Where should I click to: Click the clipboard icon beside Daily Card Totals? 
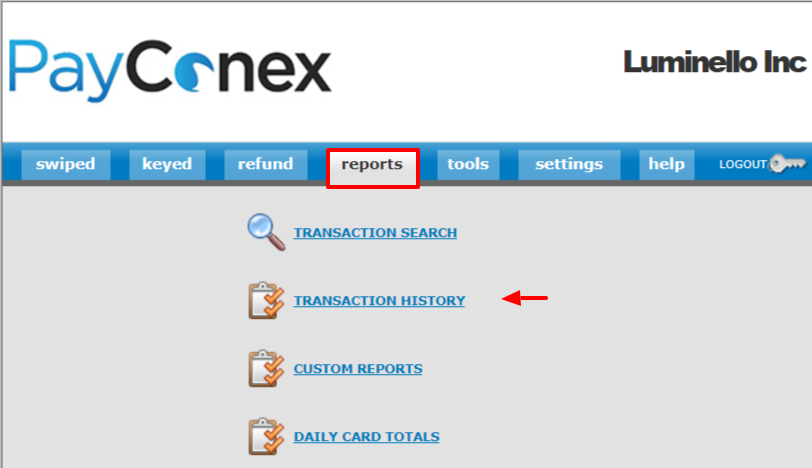pyautogui.click(x=266, y=436)
